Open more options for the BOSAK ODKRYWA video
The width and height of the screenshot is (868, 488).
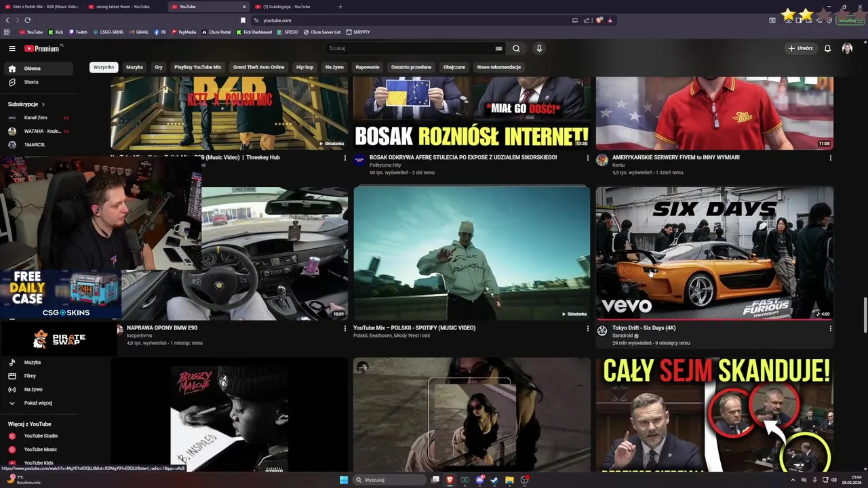(587, 158)
